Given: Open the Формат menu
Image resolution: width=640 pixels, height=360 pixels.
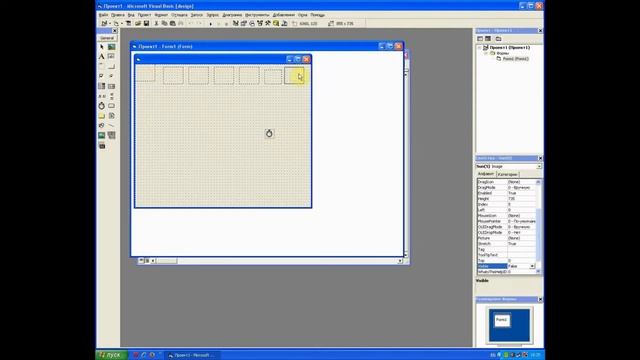Looking at the screenshot, I should tap(161, 15).
